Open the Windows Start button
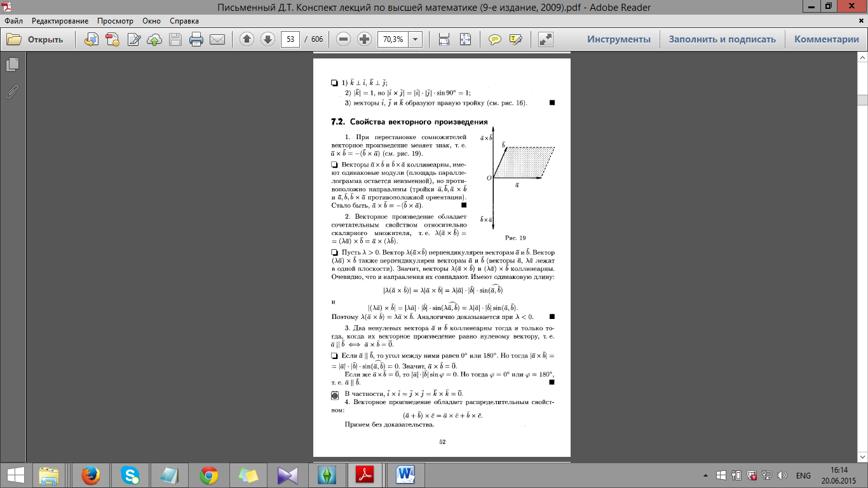The height and width of the screenshot is (488, 868). coord(15,475)
